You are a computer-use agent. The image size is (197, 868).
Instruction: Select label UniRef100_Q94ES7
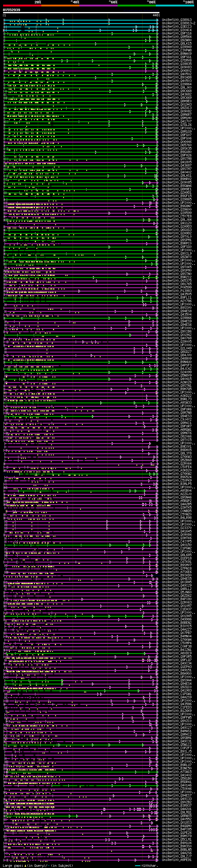pos(177,795)
